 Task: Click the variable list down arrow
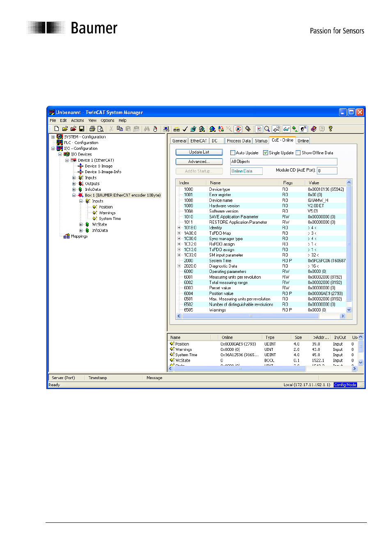361,362
